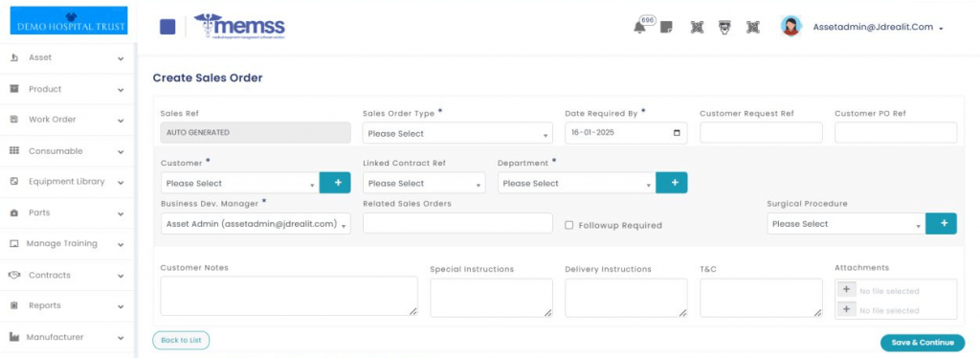Add surgical procedure with plus button
Screen dimensions: 980x358
pyautogui.click(x=942, y=223)
